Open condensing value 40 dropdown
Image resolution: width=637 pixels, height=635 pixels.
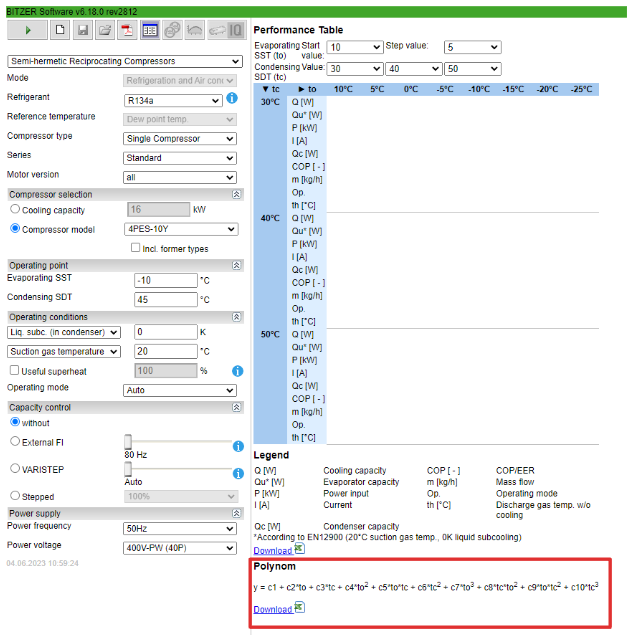[x=414, y=69]
